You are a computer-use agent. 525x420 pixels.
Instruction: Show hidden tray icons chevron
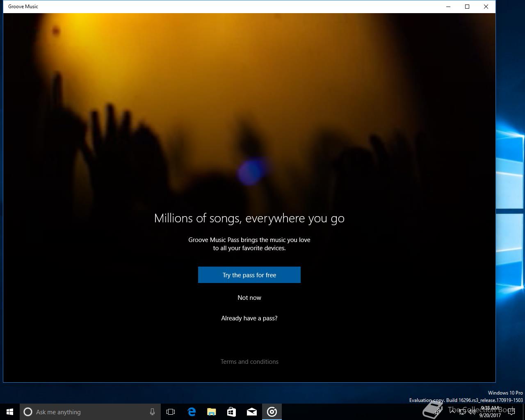click(452, 412)
